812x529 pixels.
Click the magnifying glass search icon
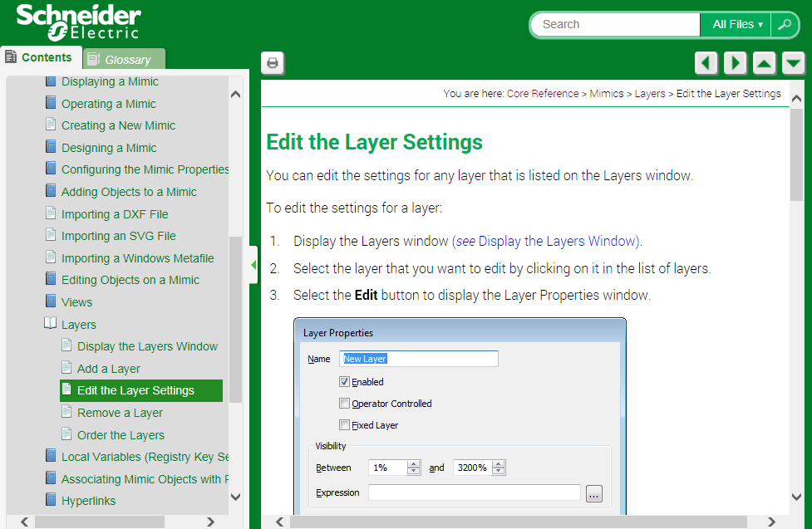coord(784,25)
